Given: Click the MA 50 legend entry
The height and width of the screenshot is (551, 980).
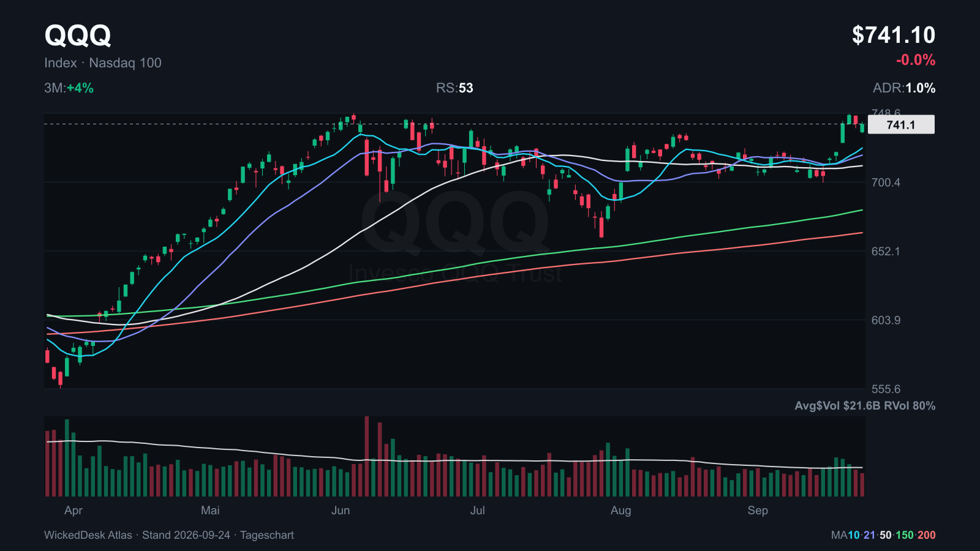Looking at the screenshot, I should click(x=886, y=535).
